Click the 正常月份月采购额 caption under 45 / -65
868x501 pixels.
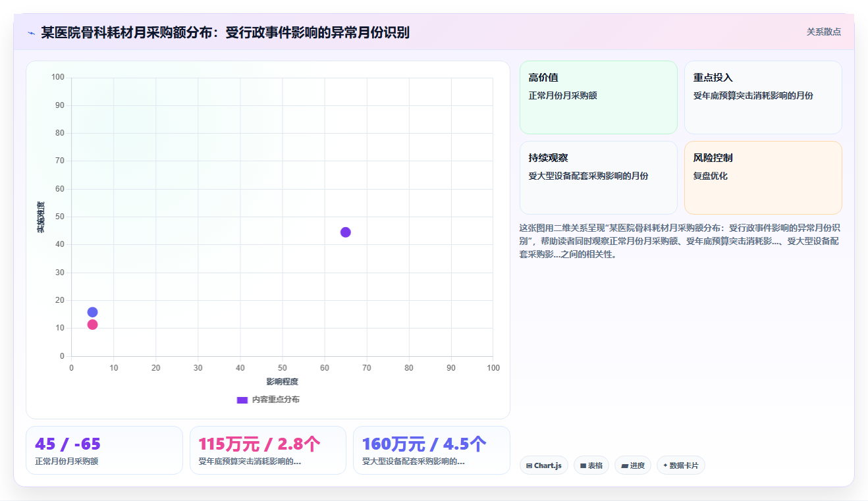tap(67, 461)
